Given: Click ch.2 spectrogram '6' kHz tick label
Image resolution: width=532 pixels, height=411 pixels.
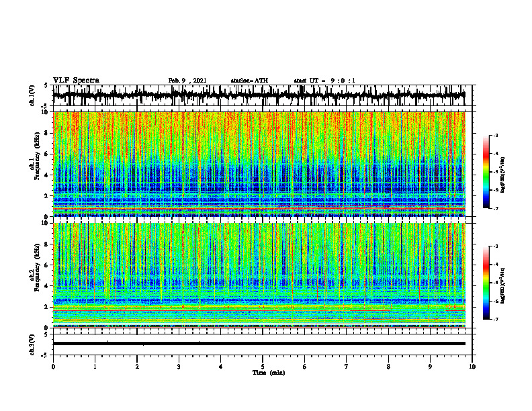Looking at the screenshot, I should [x=48, y=265].
